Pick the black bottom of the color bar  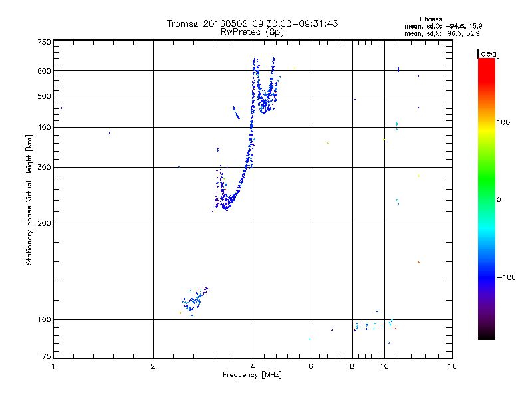click(x=487, y=334)
